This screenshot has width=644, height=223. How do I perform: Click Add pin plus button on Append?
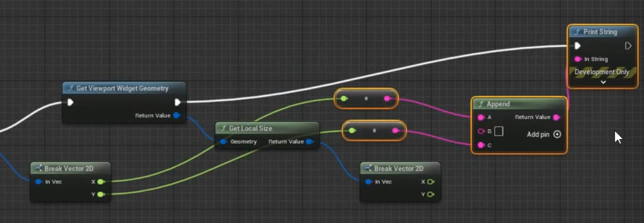557,134
